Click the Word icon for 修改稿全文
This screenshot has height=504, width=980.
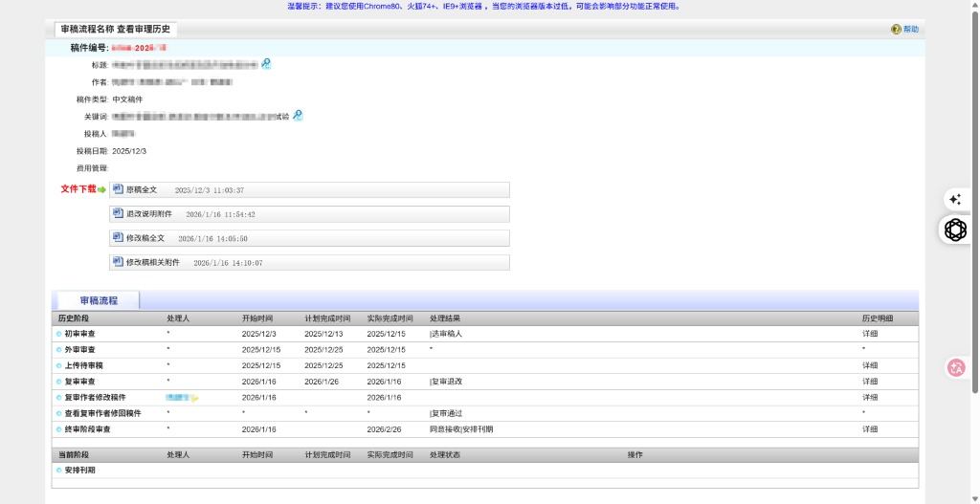click(x=119, y=237)
